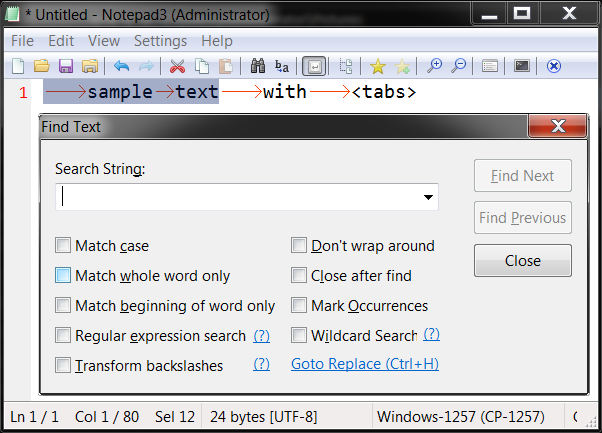Image resolution: width=602 pixels, height=433 pixels.
Task: Toggle Match whole word only
Action: 63,275
